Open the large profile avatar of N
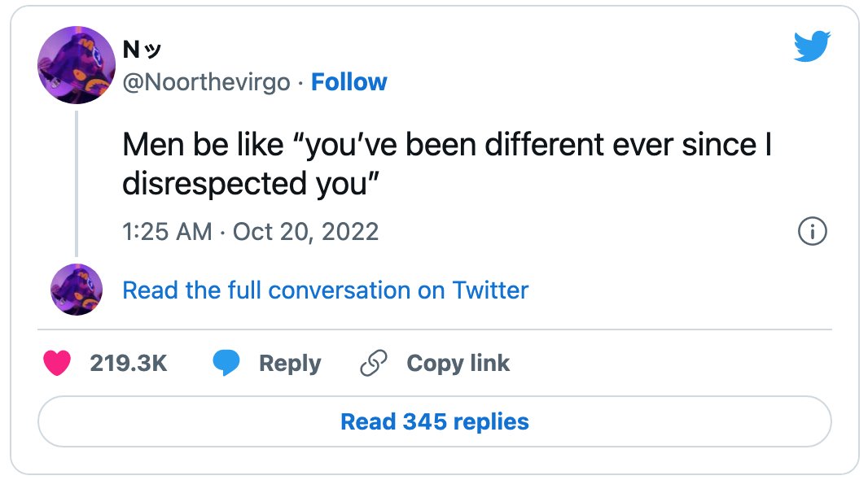Viewport: 868px width, 480px height. (77, 65)
